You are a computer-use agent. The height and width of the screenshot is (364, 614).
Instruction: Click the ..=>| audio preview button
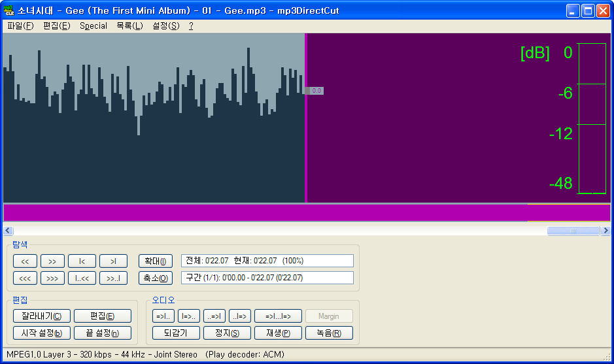[214, 316]
